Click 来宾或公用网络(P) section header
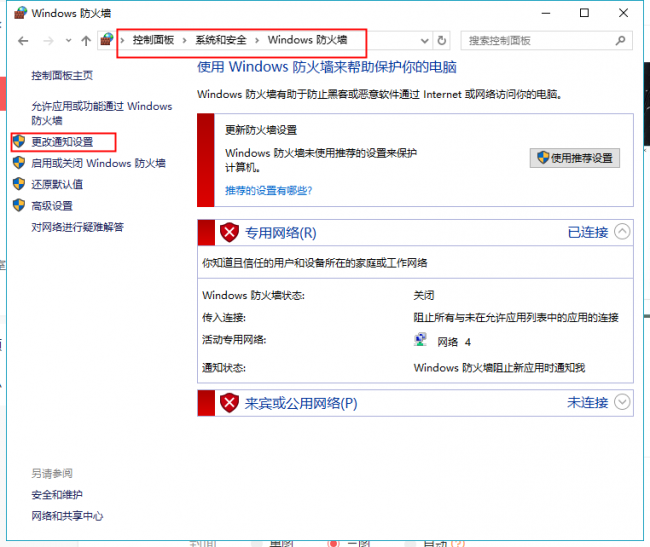Image resolution: width=650 pixels, height=547 pixels. 301,403
